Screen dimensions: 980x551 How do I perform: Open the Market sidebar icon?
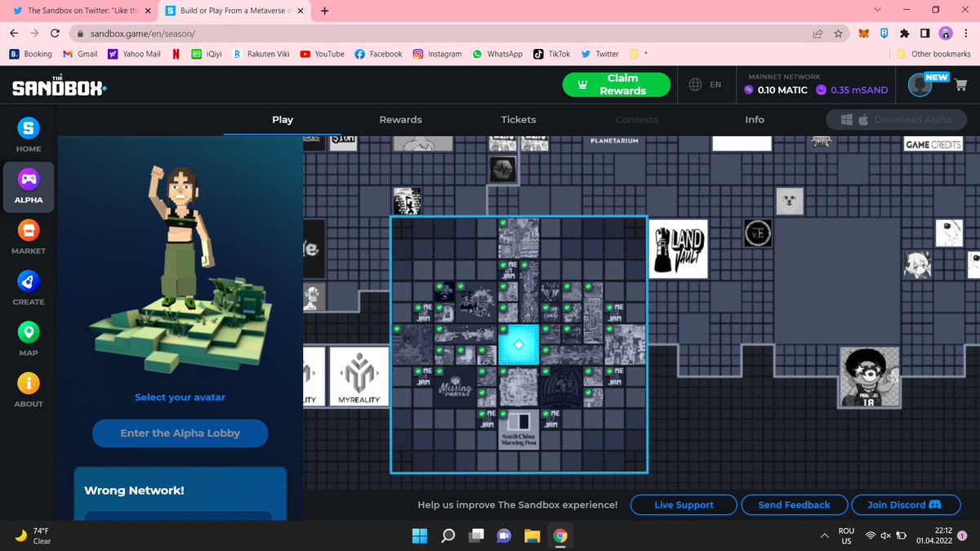[29, 230]
